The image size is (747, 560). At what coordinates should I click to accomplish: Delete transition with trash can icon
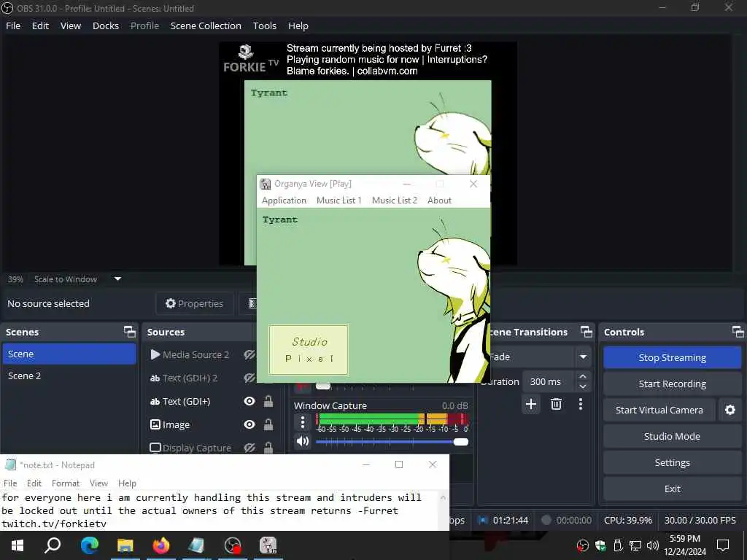point(556,404)
